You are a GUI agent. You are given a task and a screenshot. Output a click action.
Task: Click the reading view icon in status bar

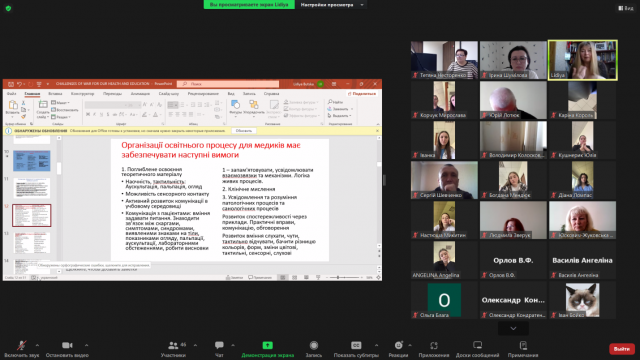pyautogui.click(x=306, y=278)
